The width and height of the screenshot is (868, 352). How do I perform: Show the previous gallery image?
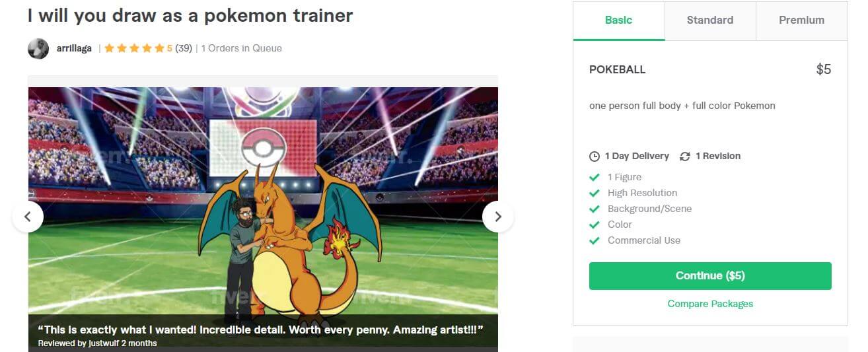click(x=28, y=217)
